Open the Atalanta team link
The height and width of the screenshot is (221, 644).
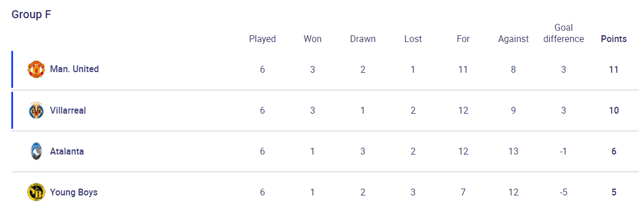[x=66, y=152]
